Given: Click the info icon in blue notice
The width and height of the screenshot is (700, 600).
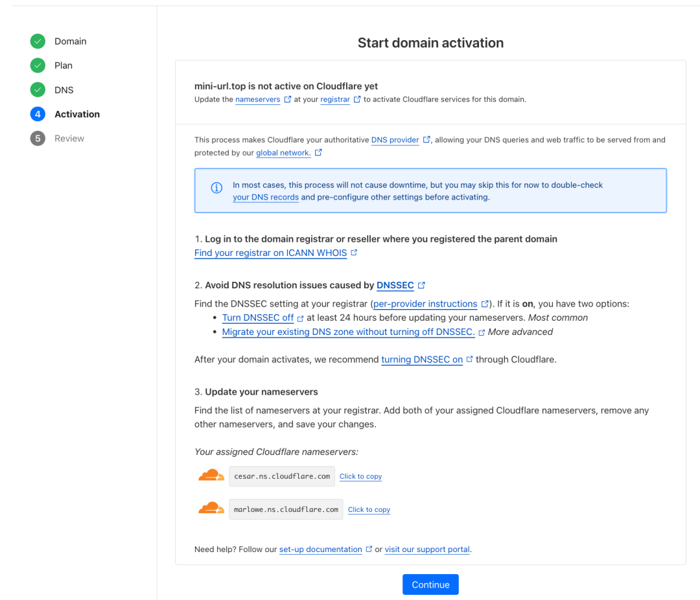Looking at the screenshot, I should 216,187.
